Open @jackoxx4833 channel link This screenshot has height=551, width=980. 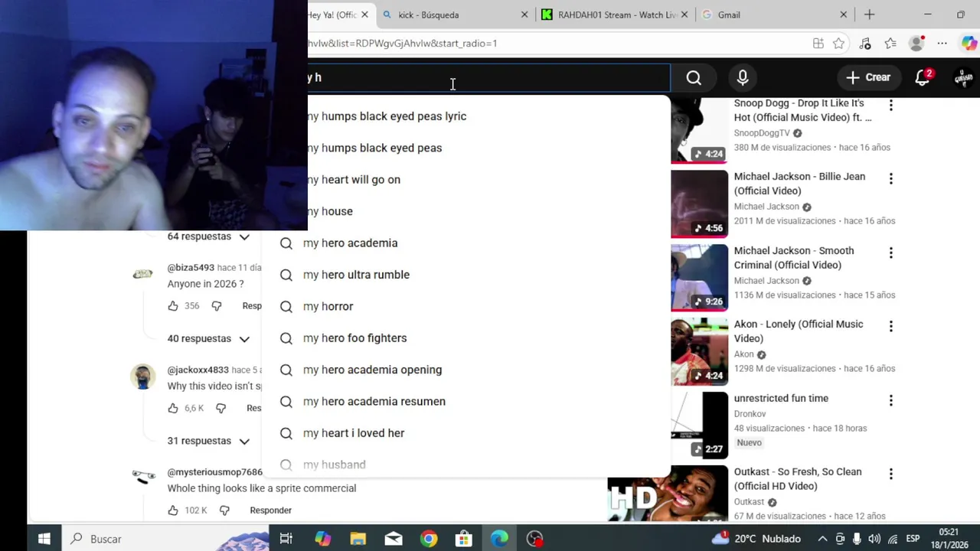pos(198,370)
